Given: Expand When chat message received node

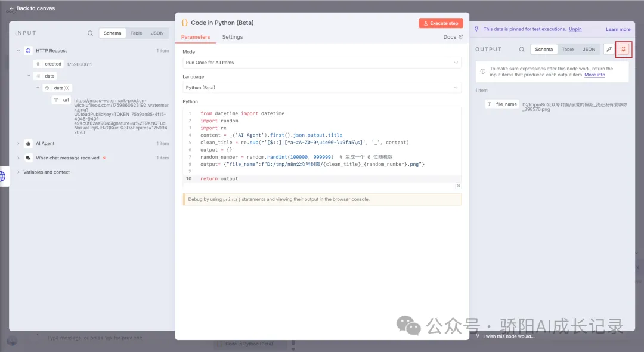Looking at the screenshot, I should [x=18, y=158].
